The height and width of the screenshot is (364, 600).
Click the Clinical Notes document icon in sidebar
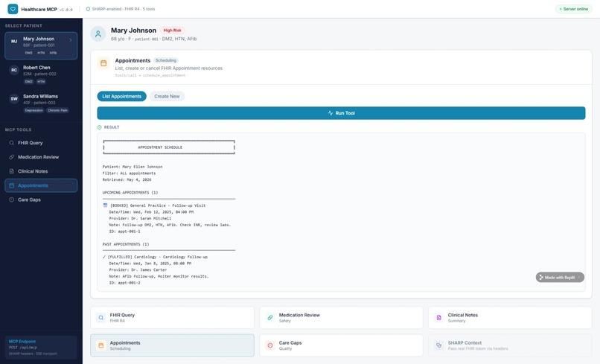coord(11,171)
